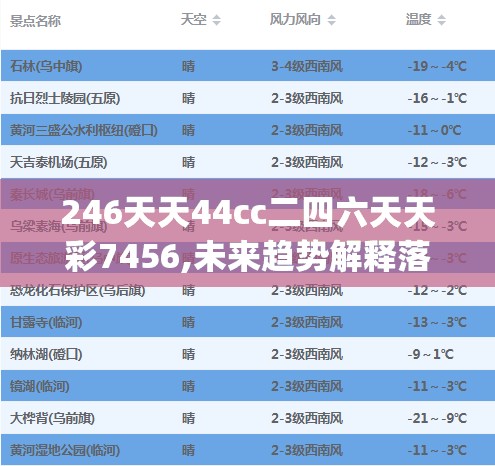Select 黄河三盛公水利枢纽(磴口) scenic spot
The image size is (495, 466).
[x=84, y=130]
